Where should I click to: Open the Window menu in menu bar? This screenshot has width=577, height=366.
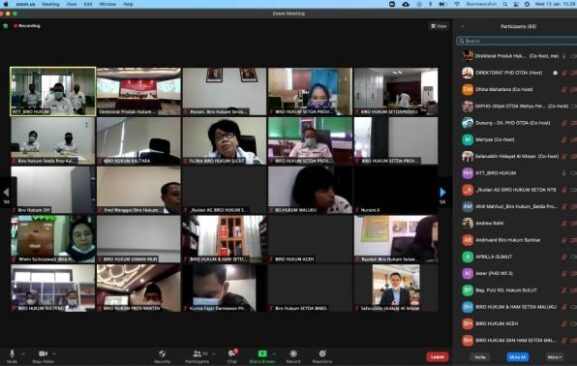coord(108,4)
